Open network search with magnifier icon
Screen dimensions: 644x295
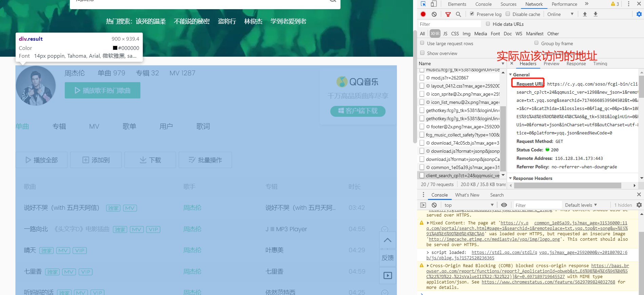(x=458, y=14)
